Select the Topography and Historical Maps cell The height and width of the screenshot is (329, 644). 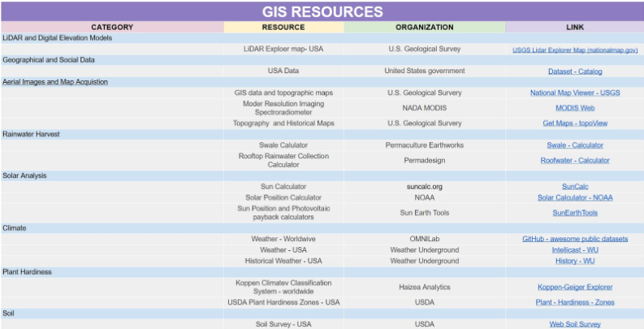(283, 123)
